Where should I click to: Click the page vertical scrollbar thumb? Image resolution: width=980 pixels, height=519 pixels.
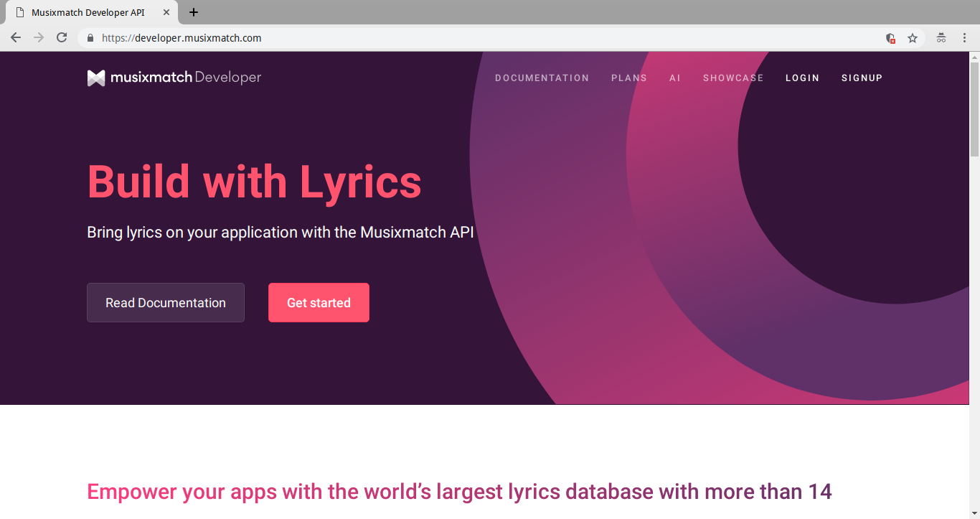coord(974,109)
